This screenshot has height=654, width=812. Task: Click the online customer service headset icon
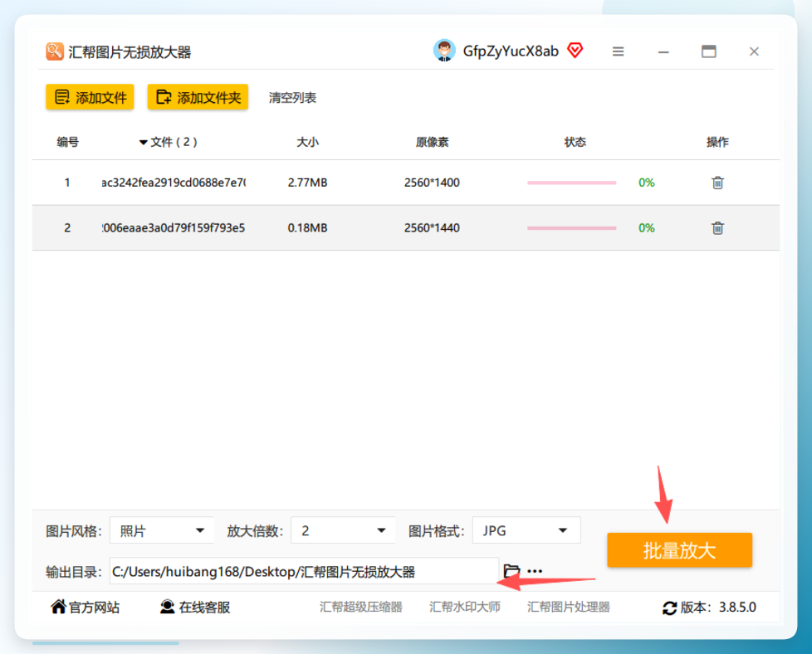167,607
